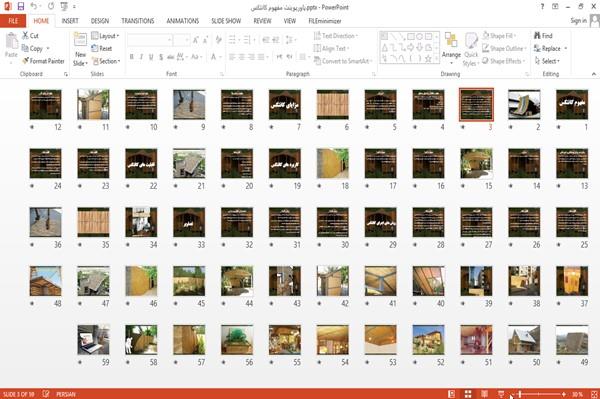This screenshot has height=399, width=600.
Task: Click Fit slide to window icon
Action: (594, 394)
